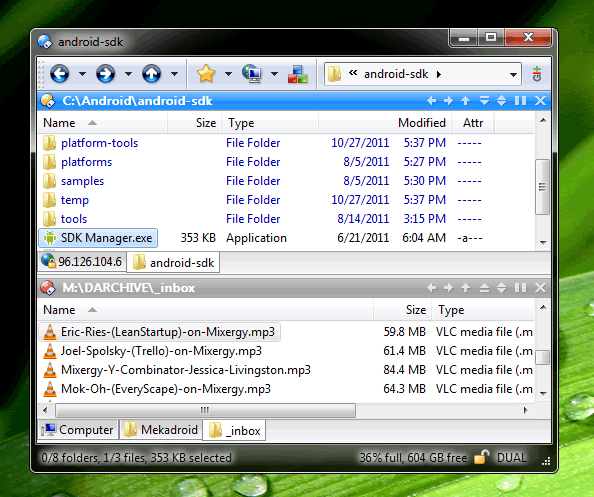Open the Forward history dropdown arrow
The height and width of the screenshot is (497, 594).
tap(128, 74)
